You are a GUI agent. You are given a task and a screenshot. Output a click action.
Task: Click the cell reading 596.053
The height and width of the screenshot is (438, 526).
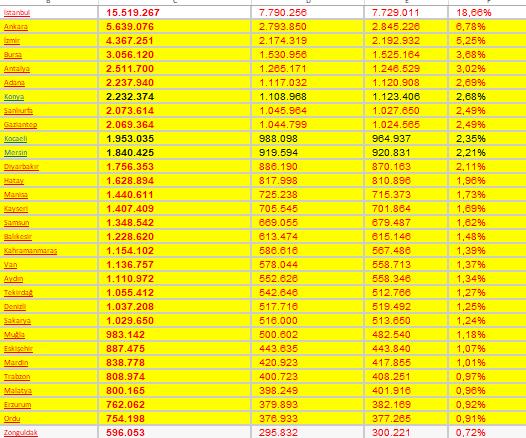(x=174, y=432)
